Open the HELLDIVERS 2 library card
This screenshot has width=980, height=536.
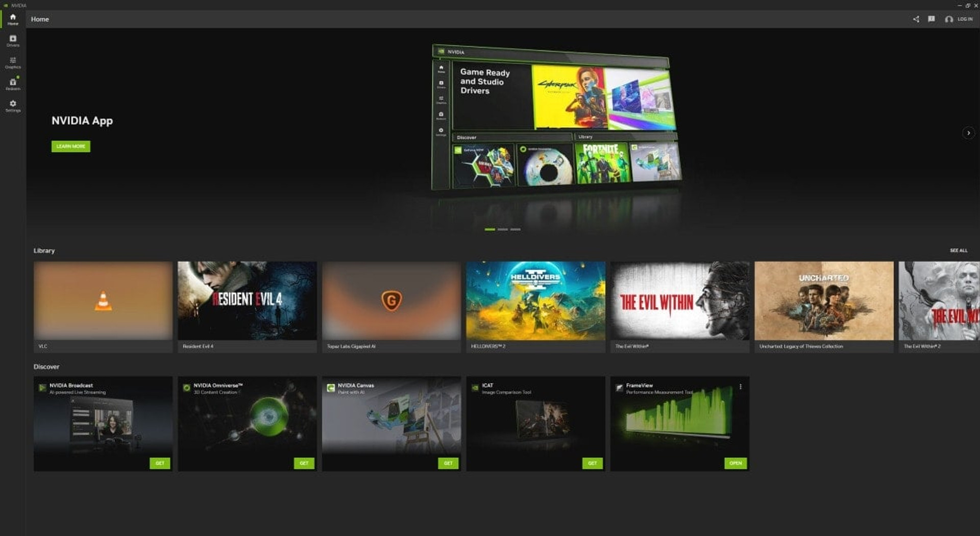click(x=535, y=307)
